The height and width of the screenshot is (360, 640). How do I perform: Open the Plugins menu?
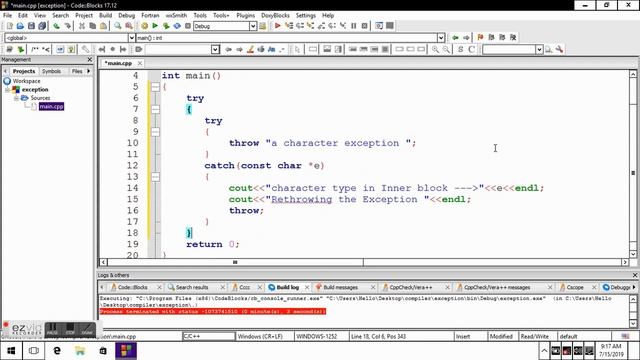245,15
